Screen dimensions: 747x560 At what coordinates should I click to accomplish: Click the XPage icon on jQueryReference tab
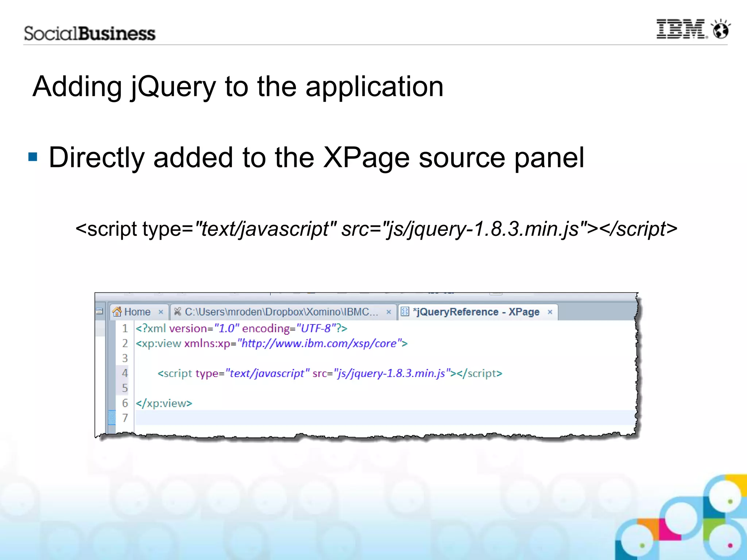pyautogui.click(x=405, y=312)
